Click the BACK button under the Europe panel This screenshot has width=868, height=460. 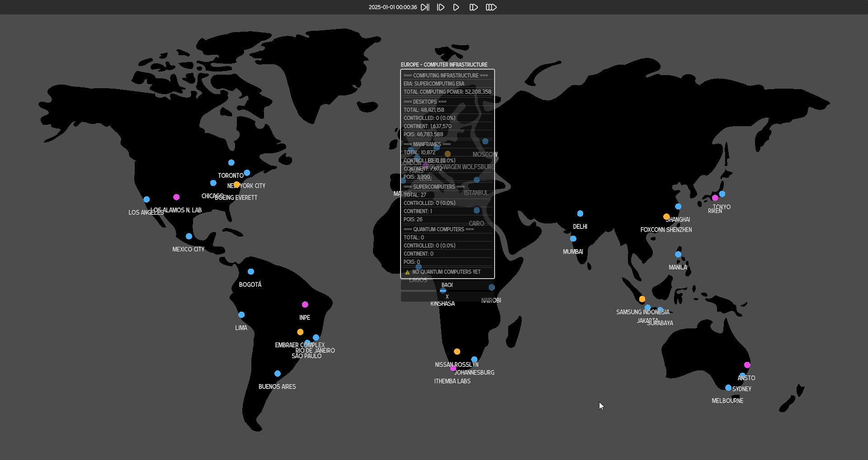pos(448,285)
